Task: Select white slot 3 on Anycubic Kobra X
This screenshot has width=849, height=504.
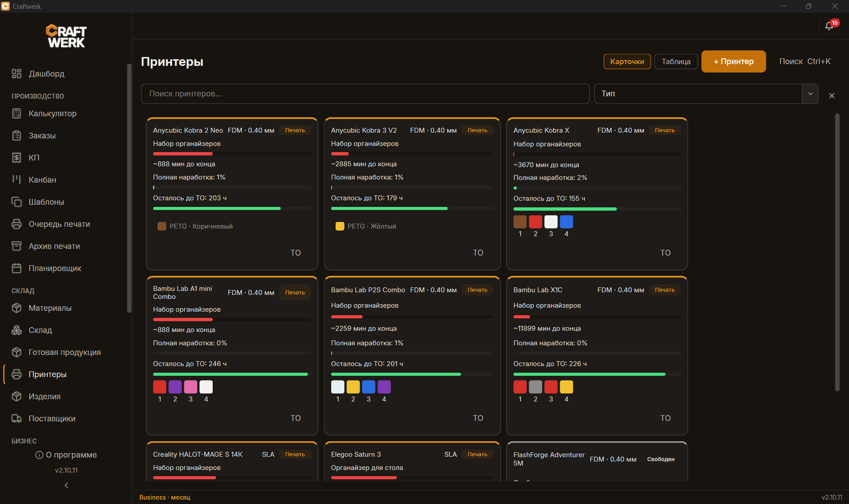Action: [551, 221]
